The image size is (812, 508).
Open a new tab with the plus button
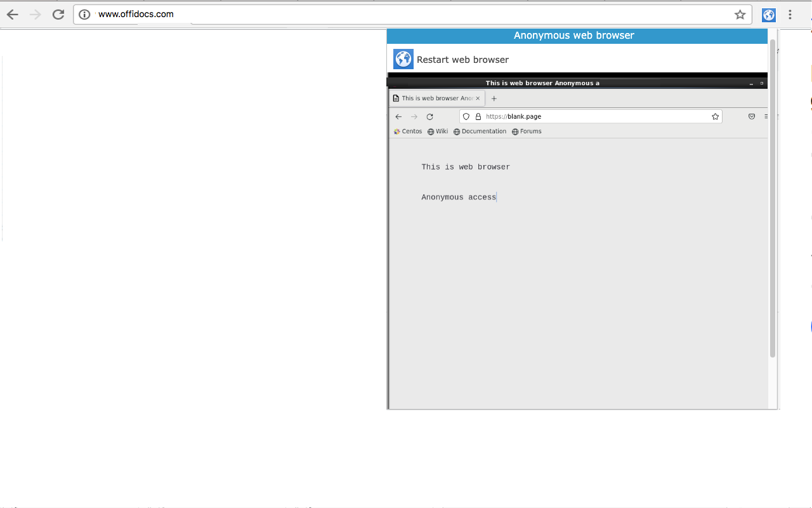pos(494,98)
